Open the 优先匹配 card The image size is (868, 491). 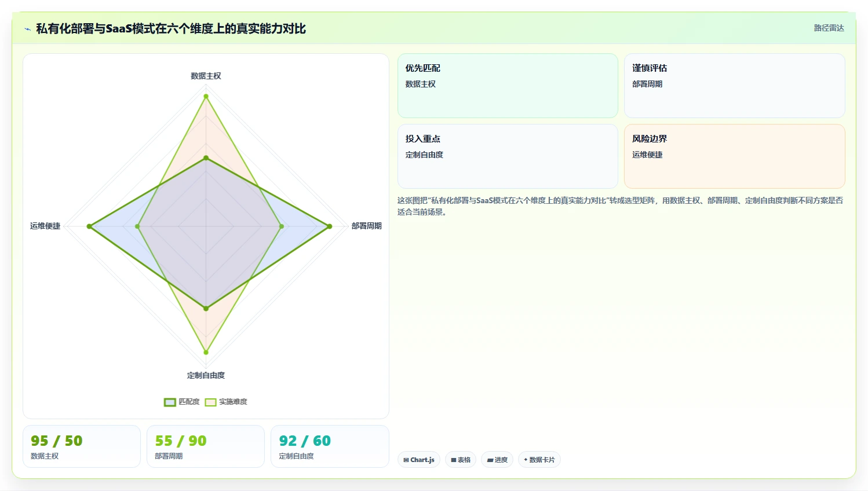tap(508, 86)
